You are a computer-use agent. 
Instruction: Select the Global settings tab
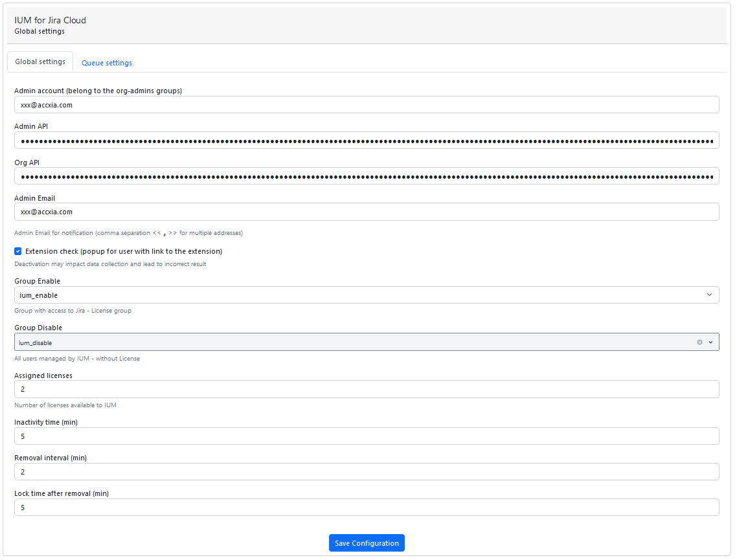click(x=40, y=62)
